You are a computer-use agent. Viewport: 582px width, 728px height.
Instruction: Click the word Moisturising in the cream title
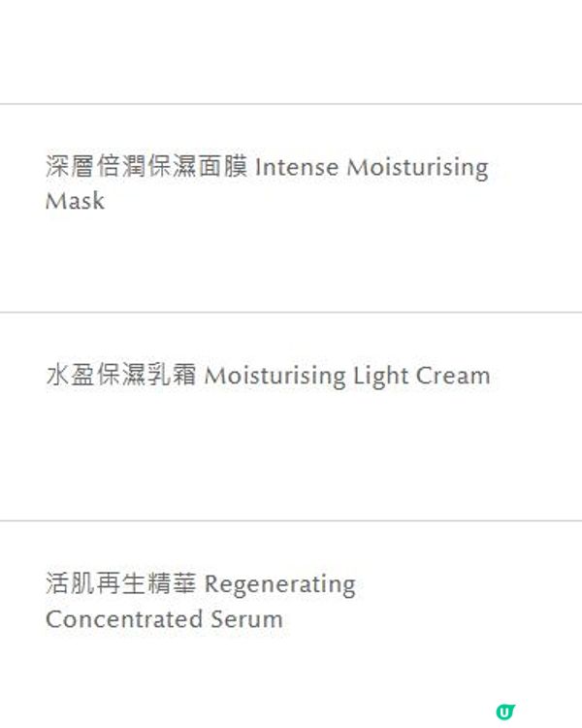point(275,376)
